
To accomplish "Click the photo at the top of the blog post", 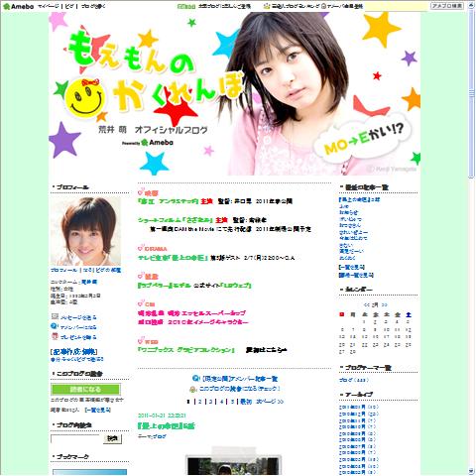I will click(x=233, y=462).
